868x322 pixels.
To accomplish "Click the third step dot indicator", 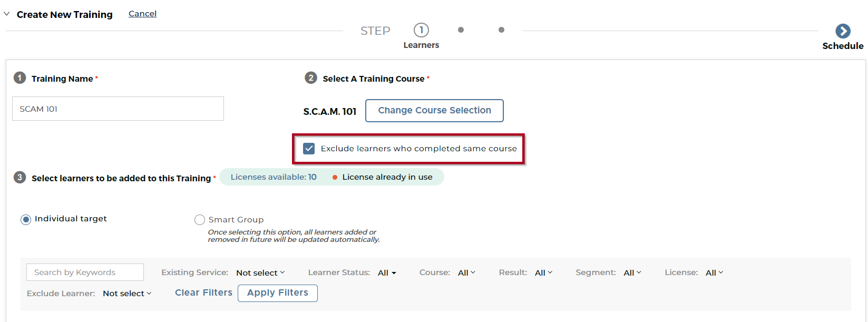I will point(501,30).
